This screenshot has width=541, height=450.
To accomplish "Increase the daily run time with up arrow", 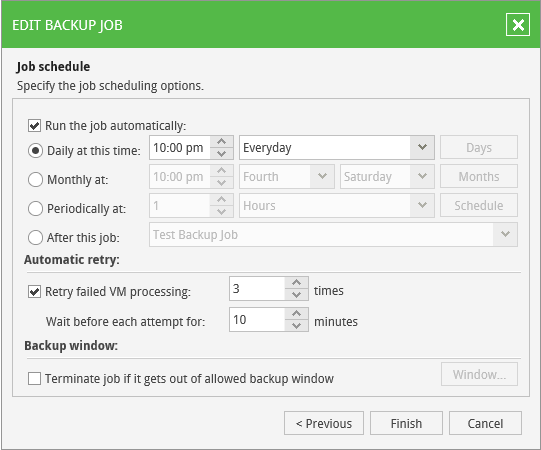I will [x=222, y=141].
